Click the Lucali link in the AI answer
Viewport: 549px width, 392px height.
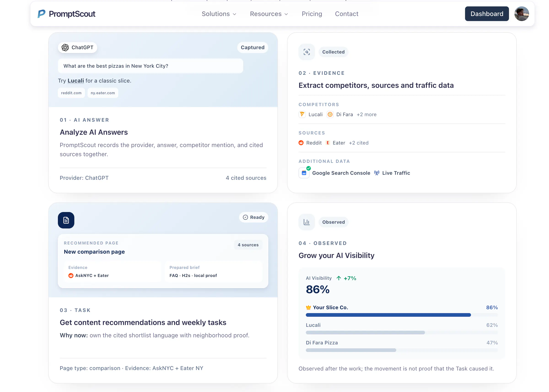76,81
